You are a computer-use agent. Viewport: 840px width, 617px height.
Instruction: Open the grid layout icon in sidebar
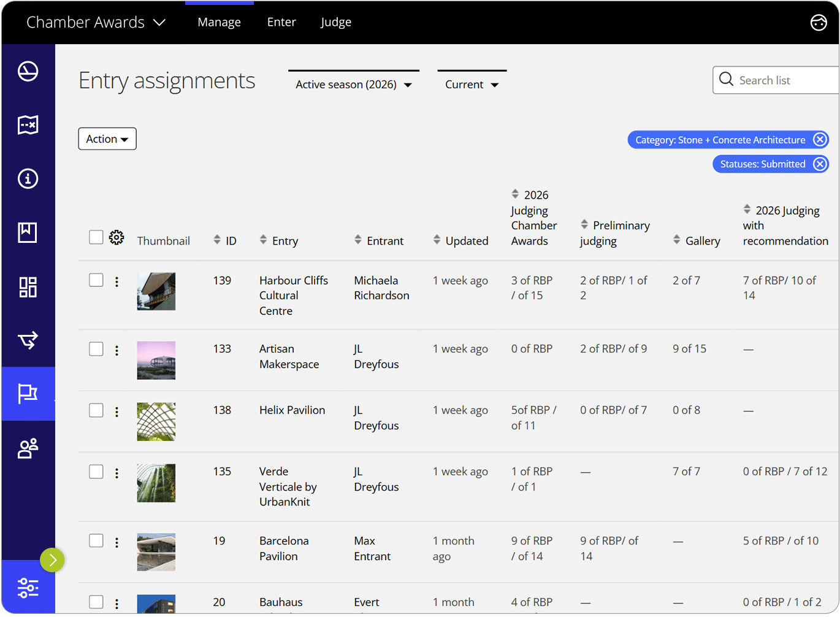coord(28,286)
